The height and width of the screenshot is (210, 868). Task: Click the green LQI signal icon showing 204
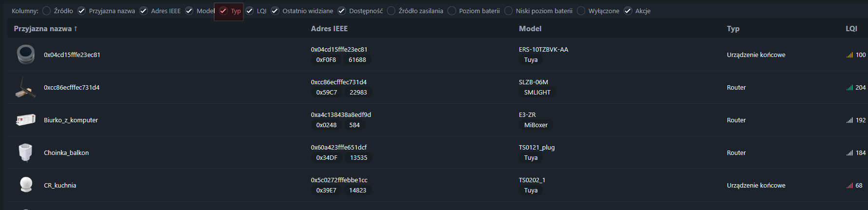pos(850,88)
